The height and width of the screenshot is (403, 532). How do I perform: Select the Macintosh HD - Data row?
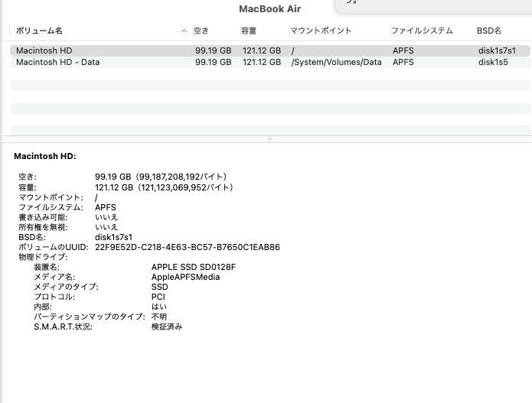(57, 62)
